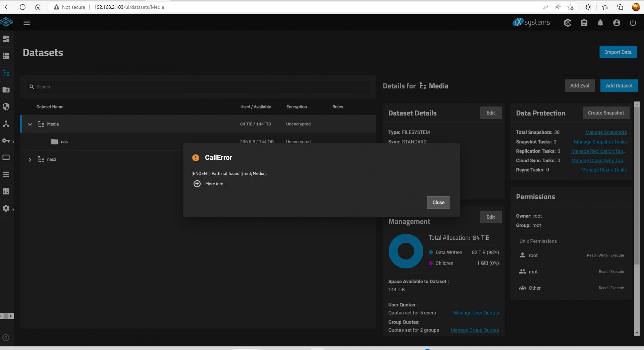This screenshot has height=350, width=644.
Task: Open browser Favorites star icon
Action: (605, 7)
